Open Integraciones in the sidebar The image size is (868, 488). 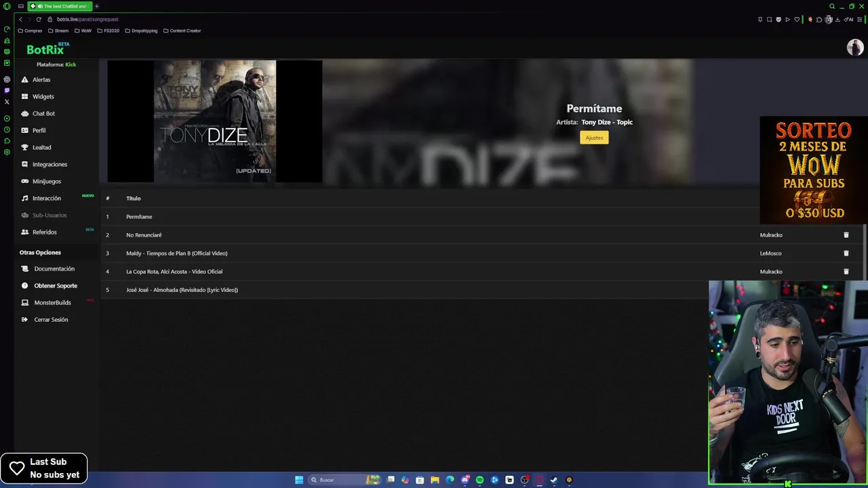point(50,165)
